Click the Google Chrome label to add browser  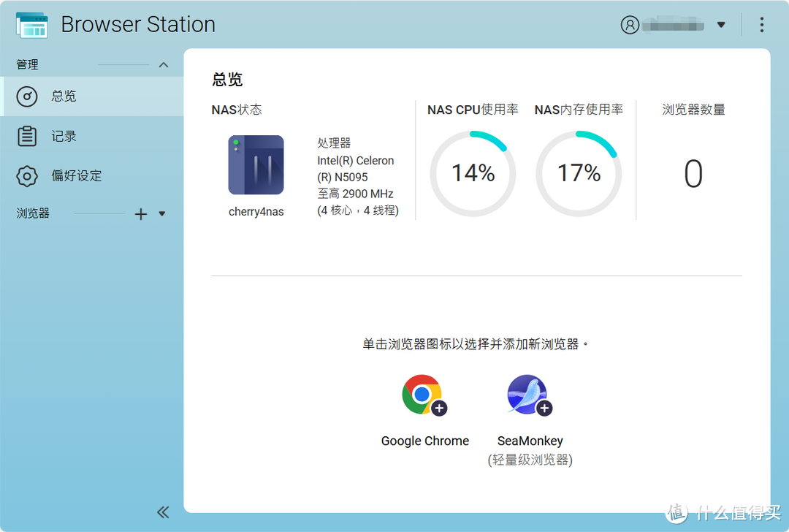click(x=424, y=441)
